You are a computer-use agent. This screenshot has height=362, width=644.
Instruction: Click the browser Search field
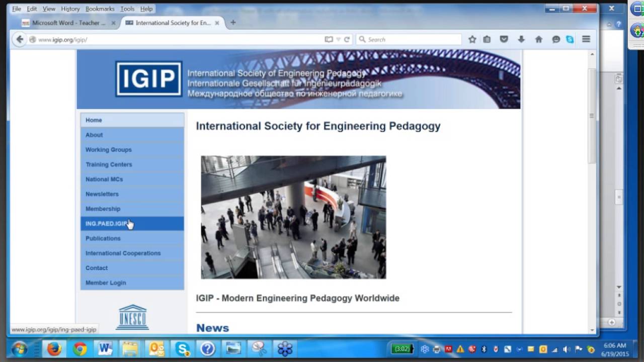(x=409, y=39)
